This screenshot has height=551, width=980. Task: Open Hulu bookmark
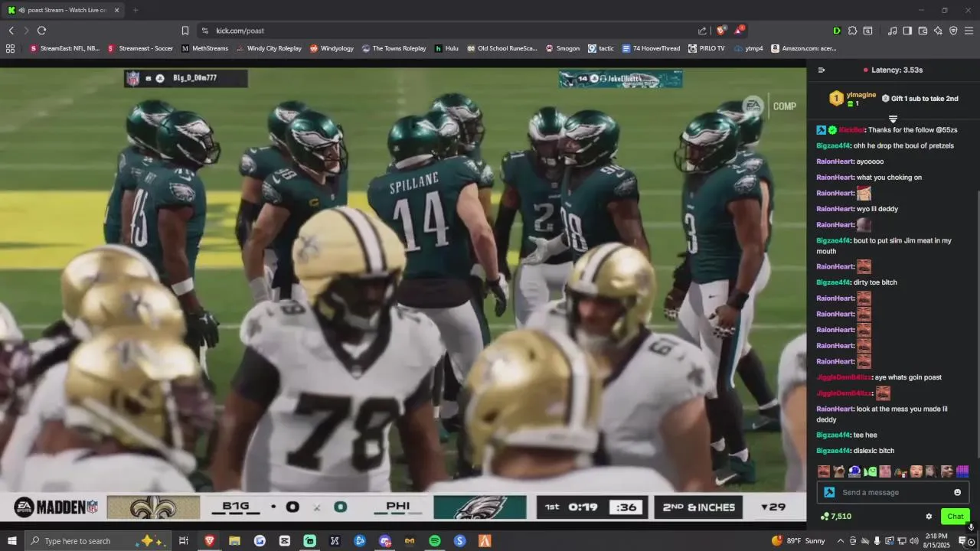446,48
